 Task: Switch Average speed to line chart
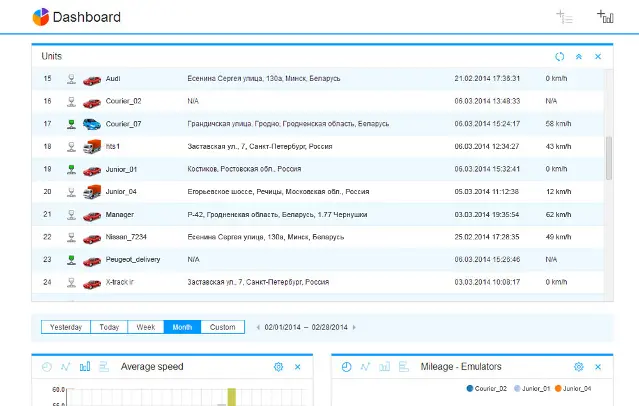pyautogui.click(x=66, y=367)
